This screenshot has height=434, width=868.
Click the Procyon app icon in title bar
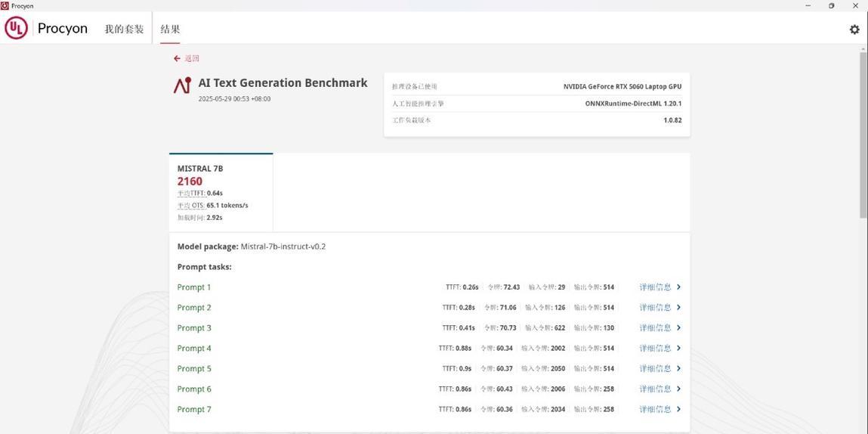coord(5,5)
